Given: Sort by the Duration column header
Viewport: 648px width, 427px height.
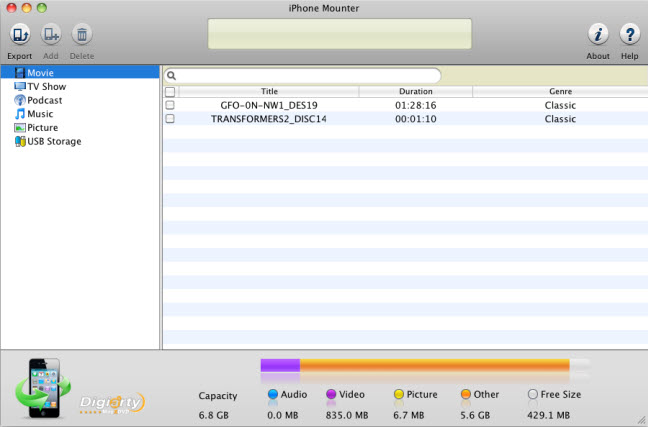Looking at the screenshot, I should [416, 91].
